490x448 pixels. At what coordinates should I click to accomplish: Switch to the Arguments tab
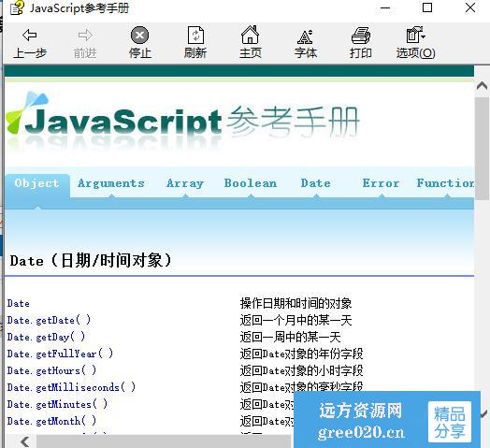click(x=111, y=183)
